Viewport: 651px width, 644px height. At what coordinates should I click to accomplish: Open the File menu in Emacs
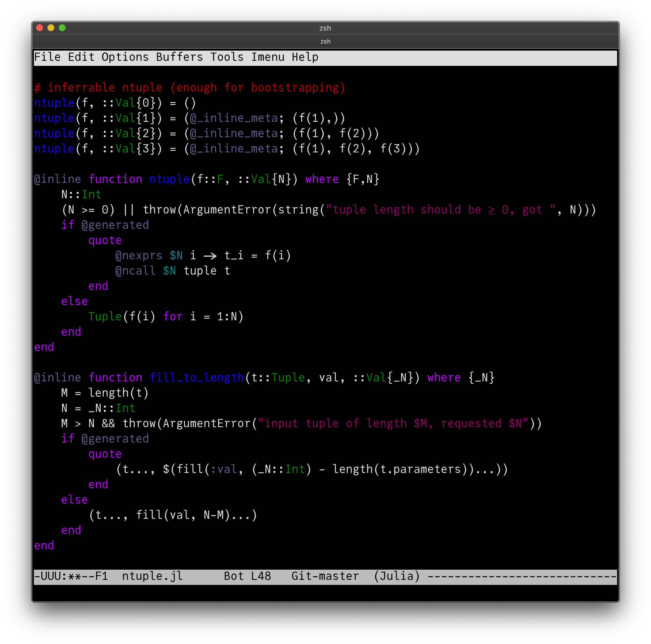click(x=47, y=57)
